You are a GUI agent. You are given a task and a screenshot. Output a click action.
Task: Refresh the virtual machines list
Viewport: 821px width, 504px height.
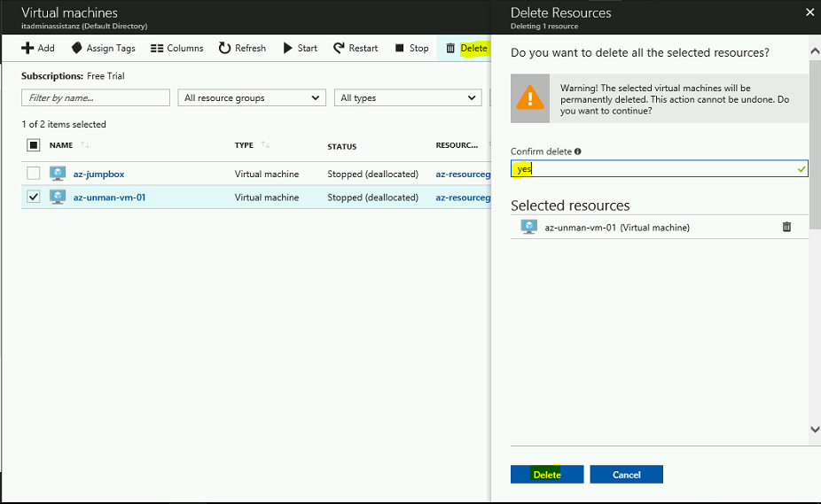242,48
